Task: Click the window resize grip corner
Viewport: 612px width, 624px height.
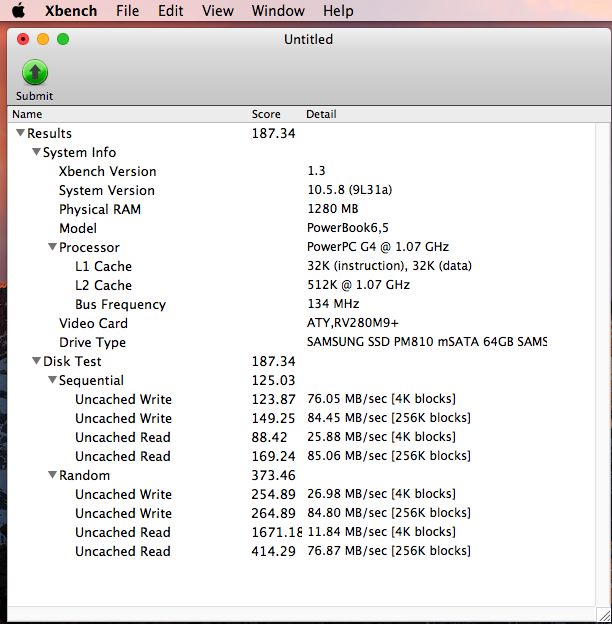Action: pyautogui.click(x=603, y=614)
